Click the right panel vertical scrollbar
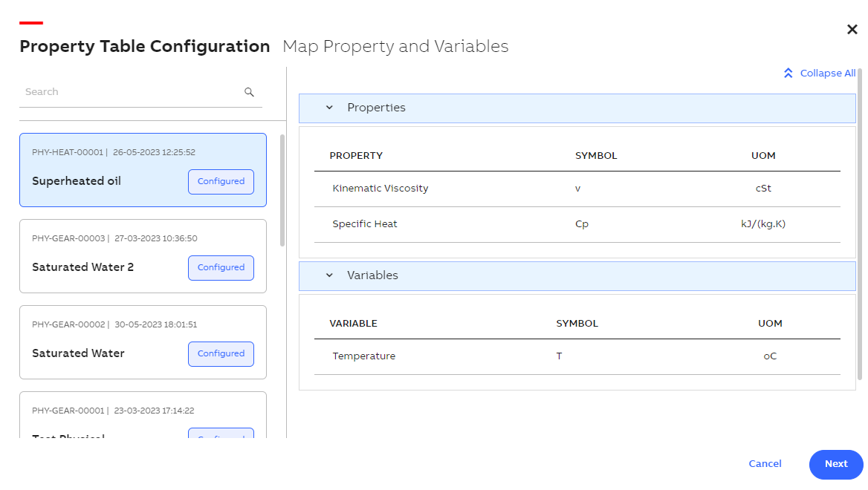 pos(860,224)
